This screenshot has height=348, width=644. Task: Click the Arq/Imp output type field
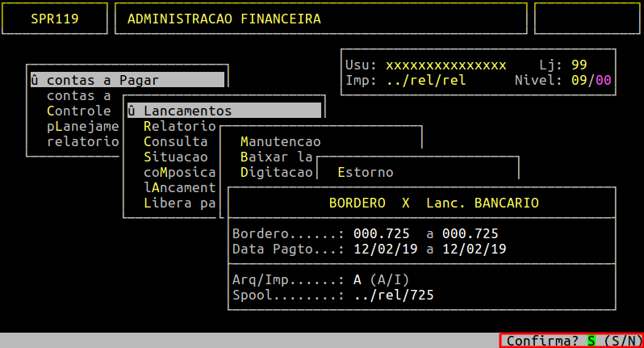pos(357,279)
